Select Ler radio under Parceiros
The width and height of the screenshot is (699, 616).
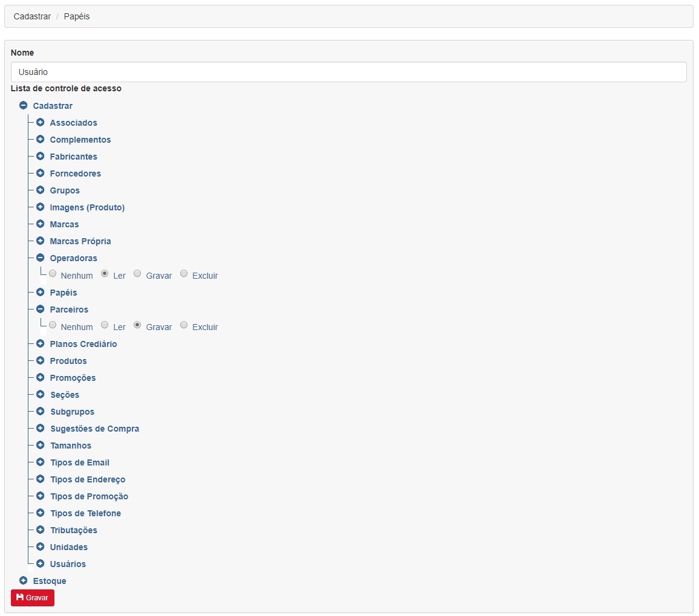click(x=105, y=325)
